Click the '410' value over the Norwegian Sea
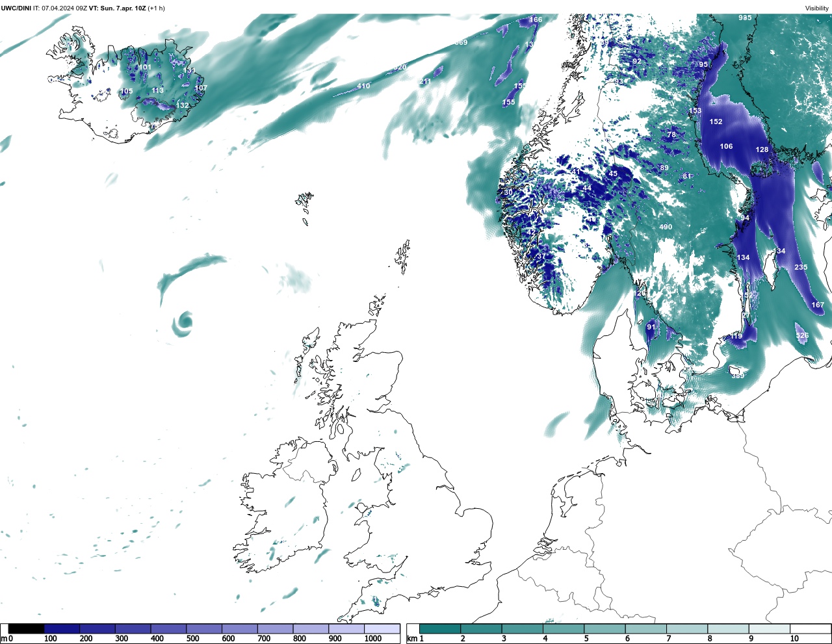Image resolution: width=832 pixels, height=644 pixels. [363, 86]
